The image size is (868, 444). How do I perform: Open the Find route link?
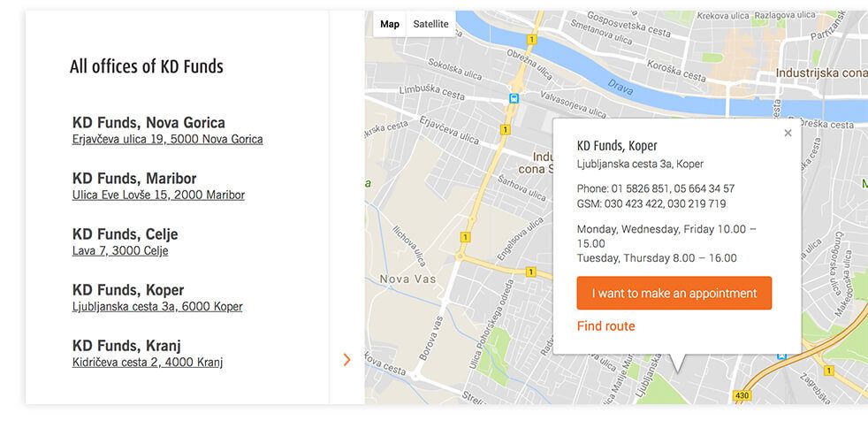[x=605, y=326]
